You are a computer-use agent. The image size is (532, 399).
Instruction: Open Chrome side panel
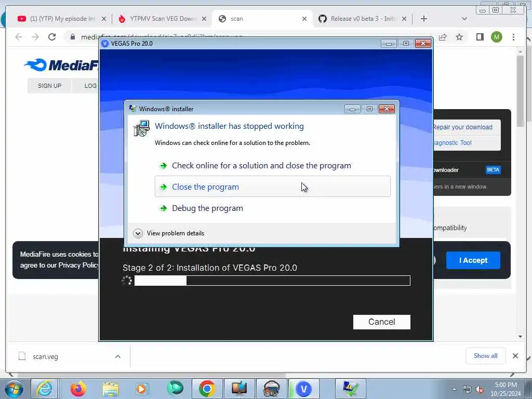pyautogui.click(x=480, y=37)
